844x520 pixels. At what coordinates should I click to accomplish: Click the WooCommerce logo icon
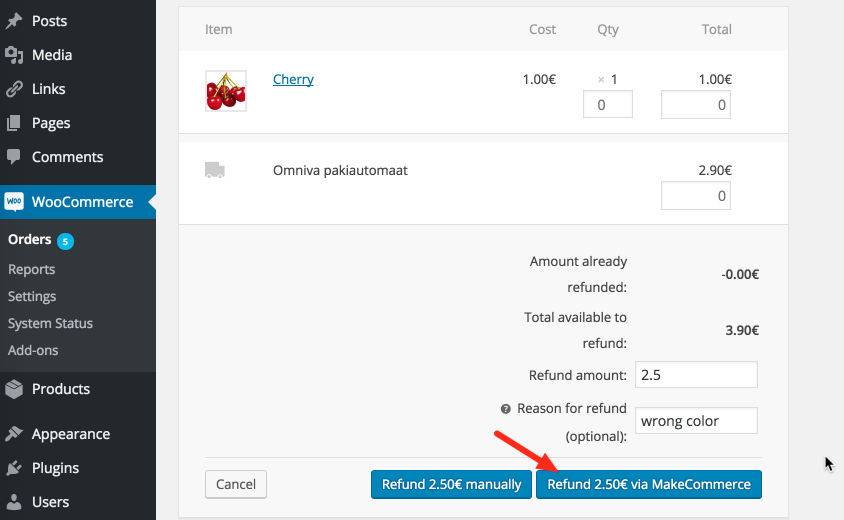14,202
